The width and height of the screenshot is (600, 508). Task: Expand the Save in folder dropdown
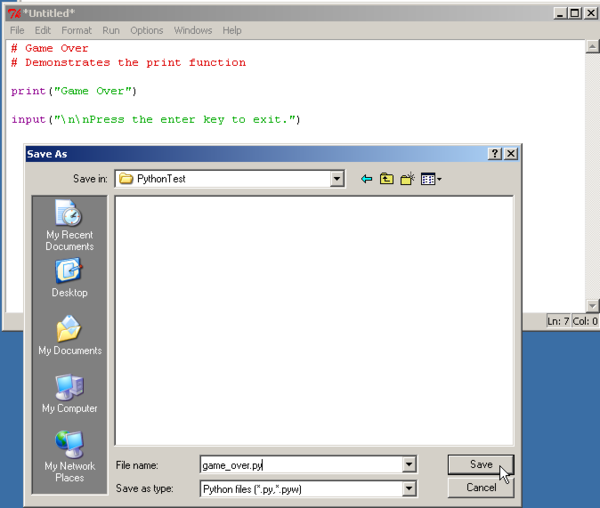pos(337,179)
